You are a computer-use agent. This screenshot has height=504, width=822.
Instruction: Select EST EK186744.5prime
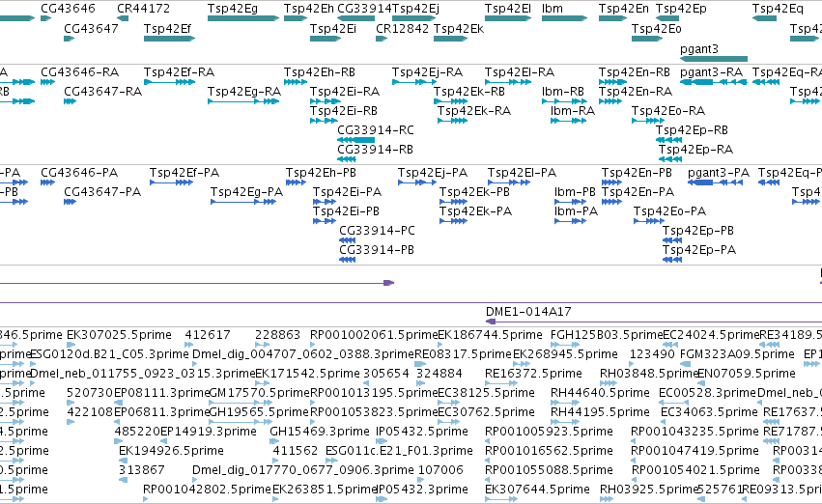coord(490,335)
